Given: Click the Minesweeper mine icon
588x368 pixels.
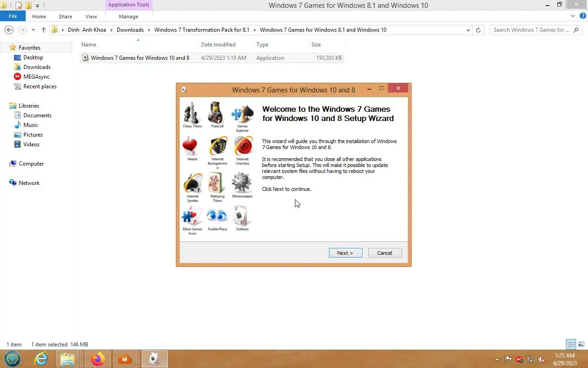Looking at the screenshot, I should pyautogui.click(x=242, y=183).
